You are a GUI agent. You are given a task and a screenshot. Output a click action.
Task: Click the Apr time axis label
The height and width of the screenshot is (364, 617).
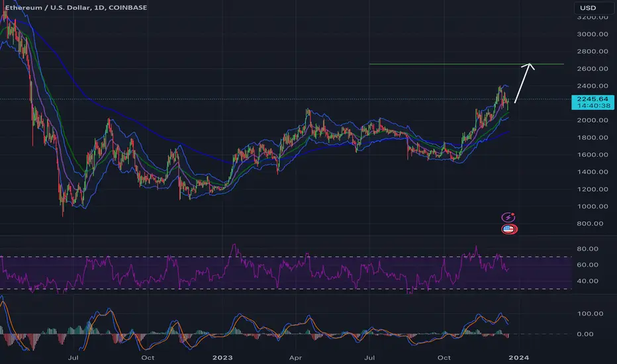tap(295, 357)
